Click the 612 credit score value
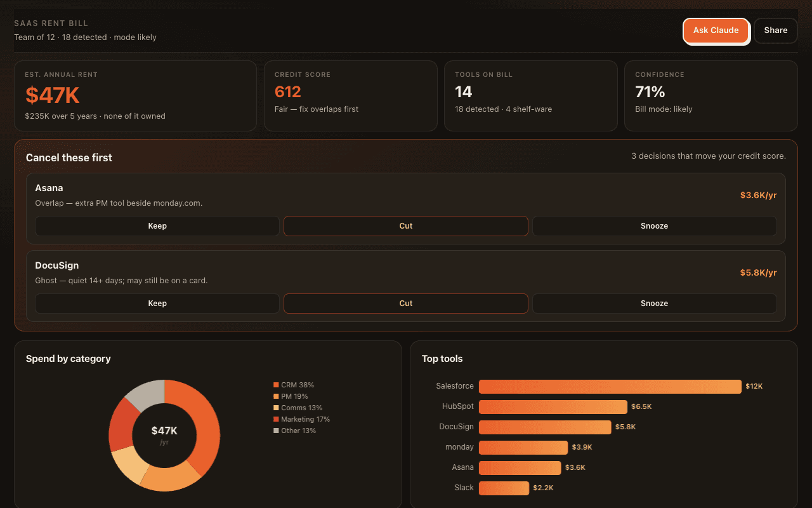The image size is (812, 508). (x=288, y=92)
